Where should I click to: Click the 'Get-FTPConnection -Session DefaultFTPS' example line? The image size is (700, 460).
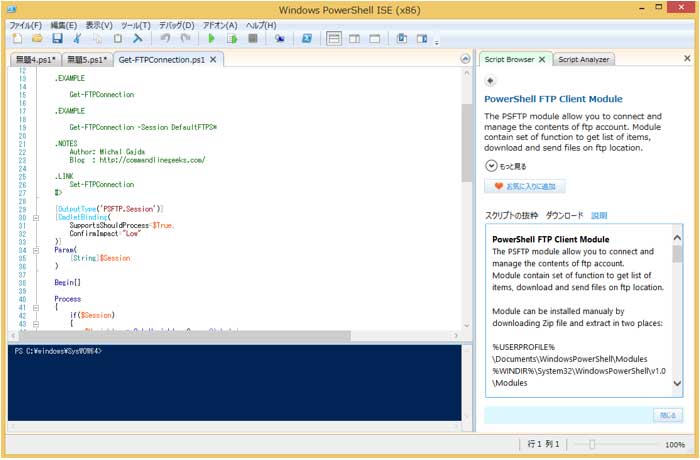(x=143, y=127)
